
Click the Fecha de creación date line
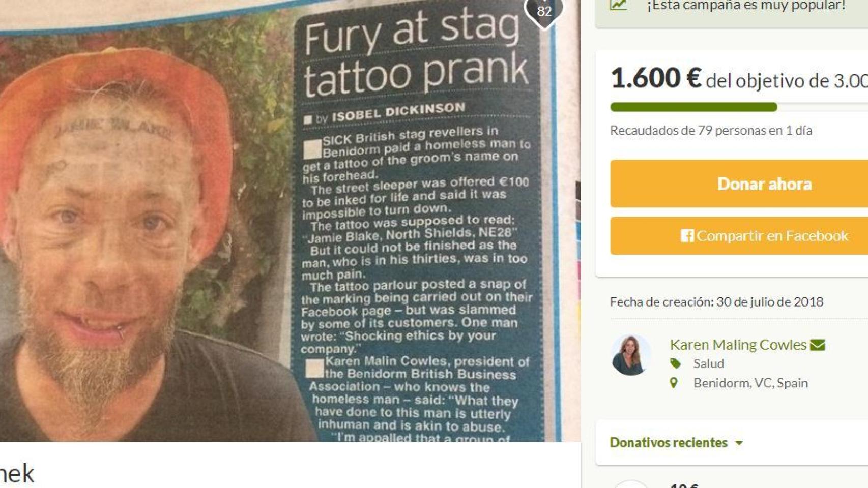pos(716,302)
